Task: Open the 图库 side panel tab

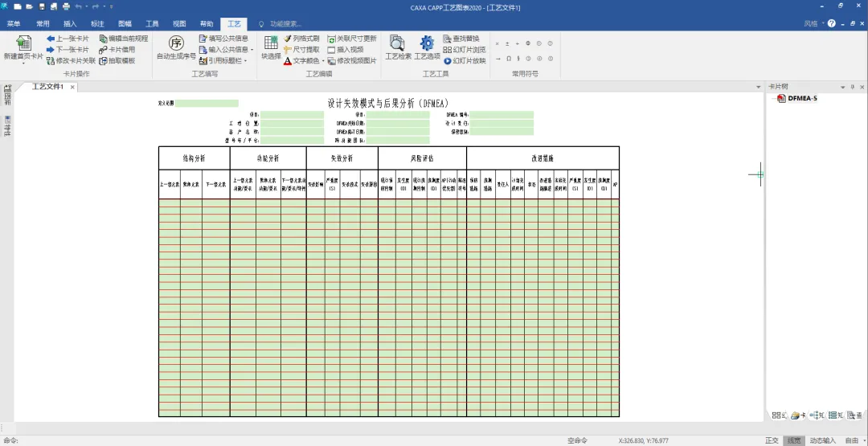Action: pyautogui.click(x=7, y=96)
